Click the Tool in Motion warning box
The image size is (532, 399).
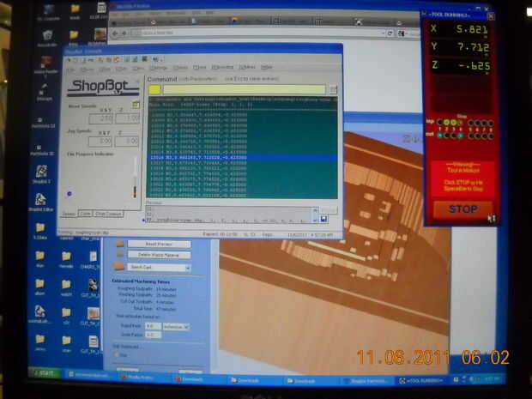[463, 179]
